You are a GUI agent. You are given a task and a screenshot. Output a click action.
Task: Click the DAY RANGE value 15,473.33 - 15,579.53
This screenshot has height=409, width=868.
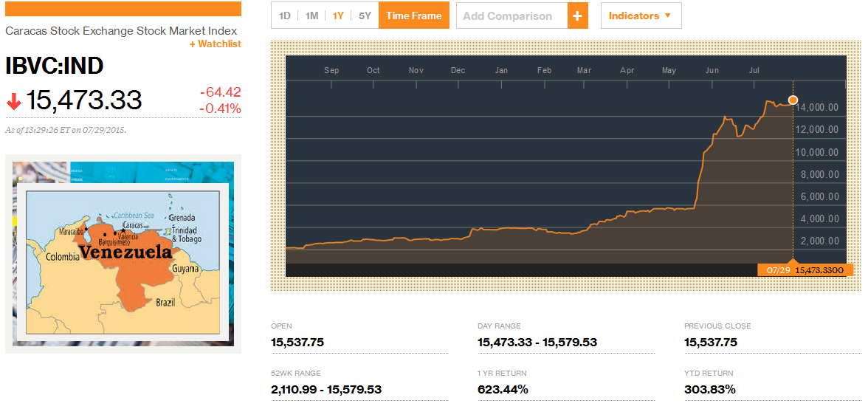537,342
